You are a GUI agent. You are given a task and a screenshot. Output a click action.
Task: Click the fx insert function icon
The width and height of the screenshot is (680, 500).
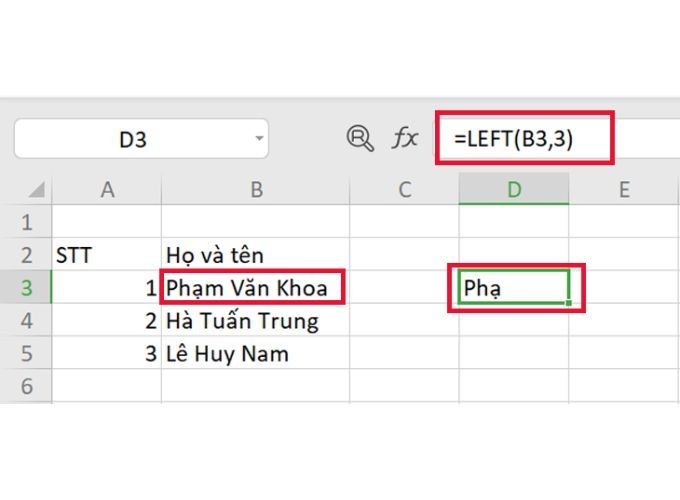tap(404, 138)
